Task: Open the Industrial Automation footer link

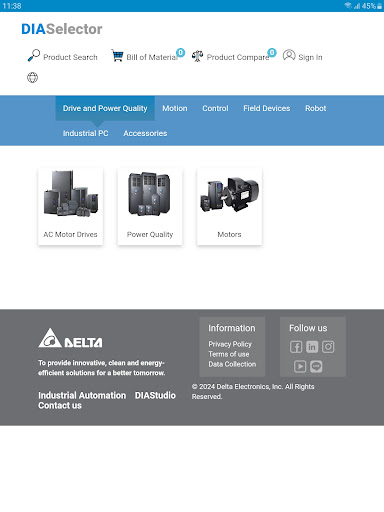Action: coord(82,395)
